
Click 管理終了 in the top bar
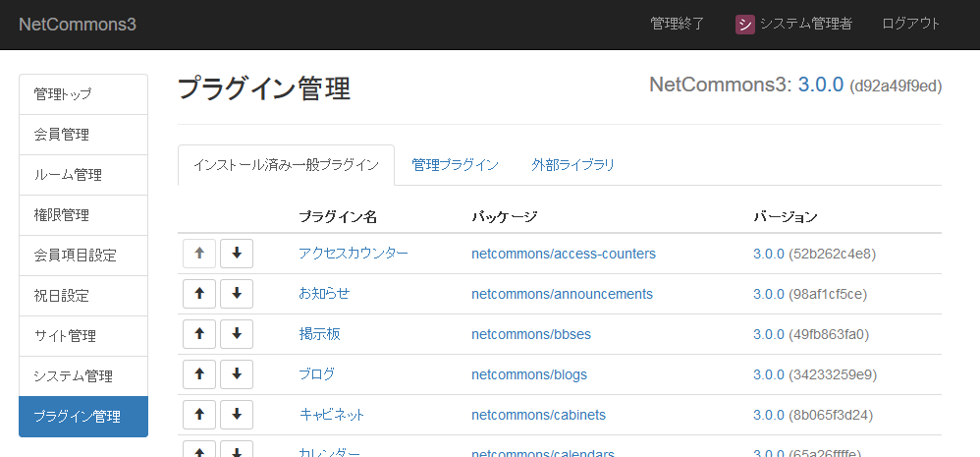677,25
